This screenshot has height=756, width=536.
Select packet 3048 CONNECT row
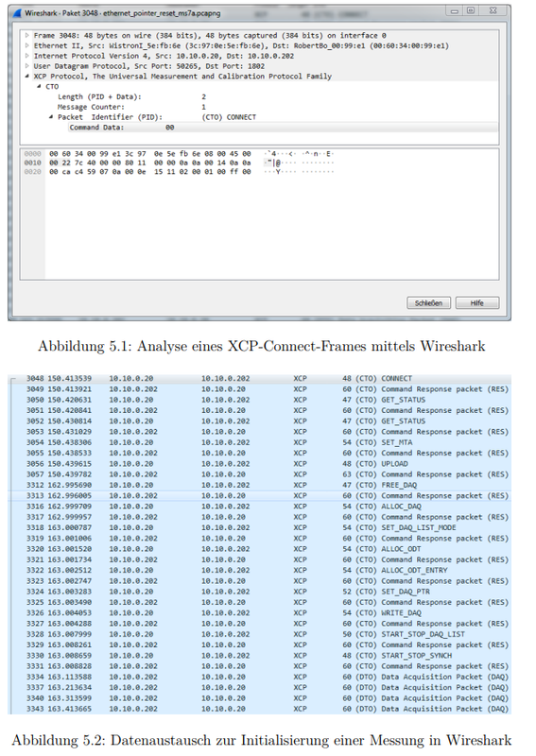[260, 379]
